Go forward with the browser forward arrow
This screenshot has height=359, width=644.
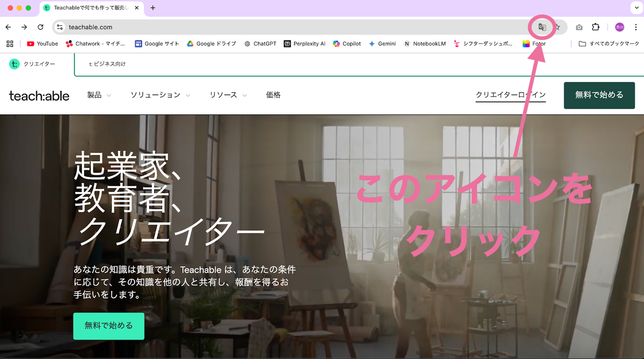coord(24,27)
